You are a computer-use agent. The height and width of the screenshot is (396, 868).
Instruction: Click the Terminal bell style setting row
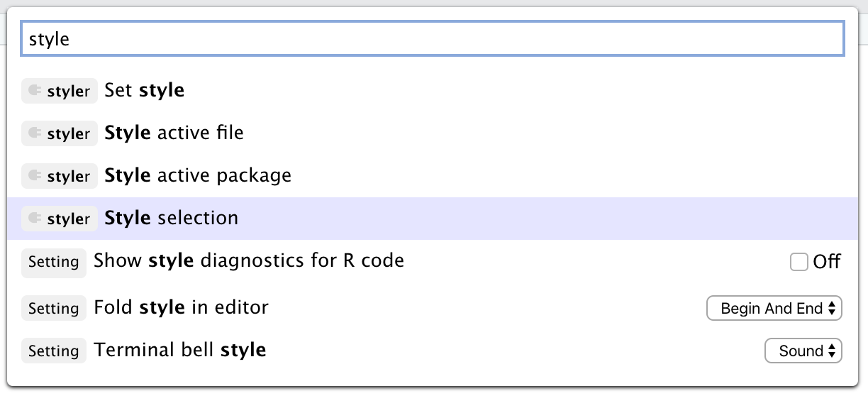click(x=179, y=351)
